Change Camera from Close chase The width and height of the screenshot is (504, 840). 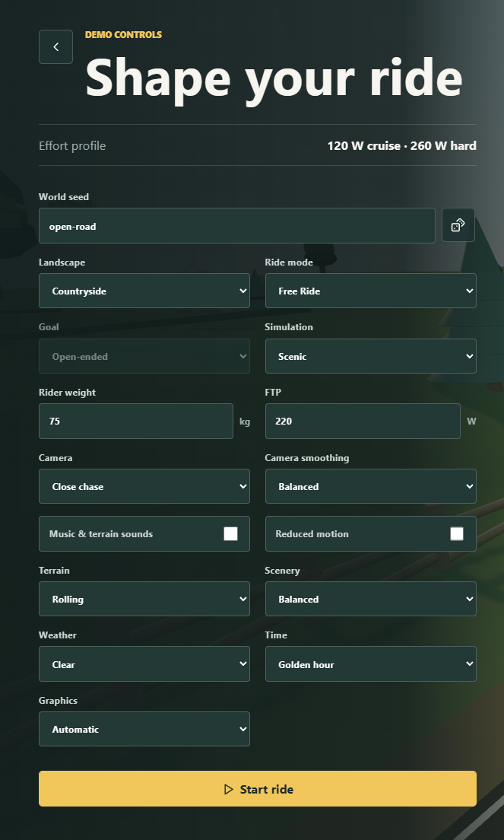pos(144,486)
